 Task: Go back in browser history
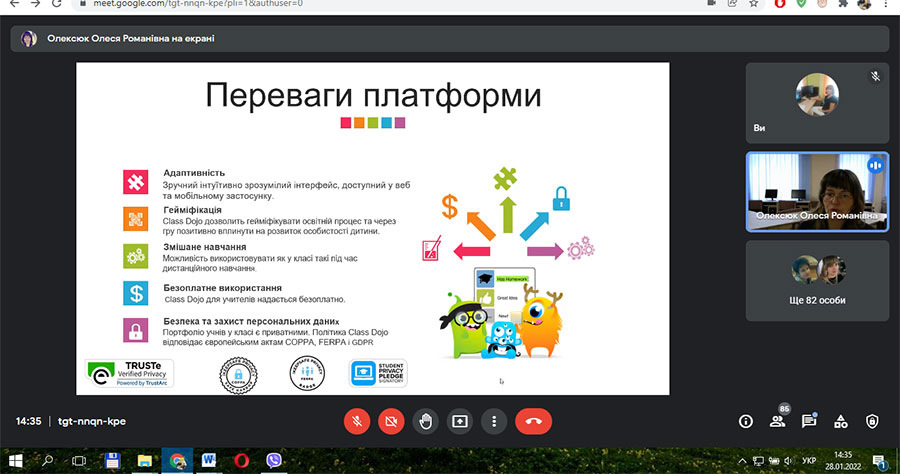(x=15, y=3)
